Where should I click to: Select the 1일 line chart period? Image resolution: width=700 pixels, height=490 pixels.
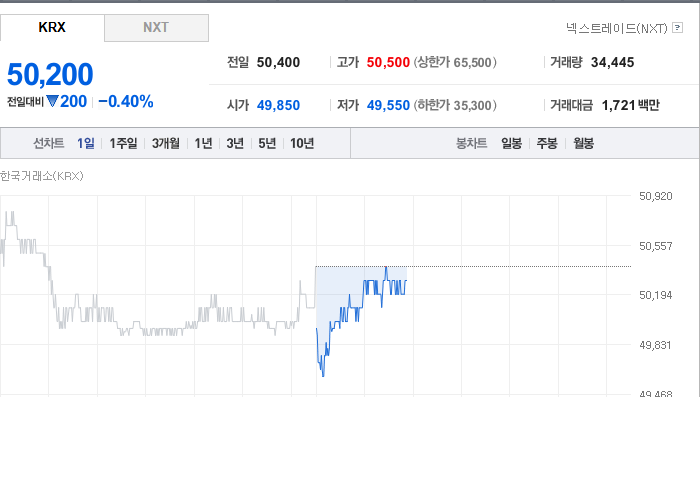tap(86, 143)
